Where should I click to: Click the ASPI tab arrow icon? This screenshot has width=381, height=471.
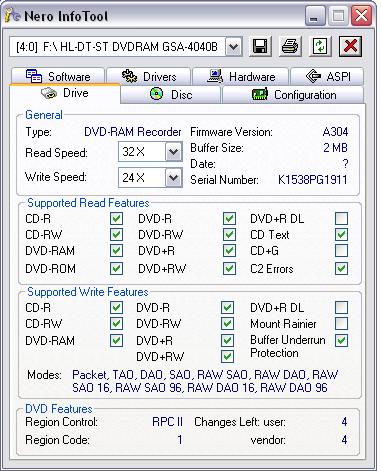[x=313, y=76]
